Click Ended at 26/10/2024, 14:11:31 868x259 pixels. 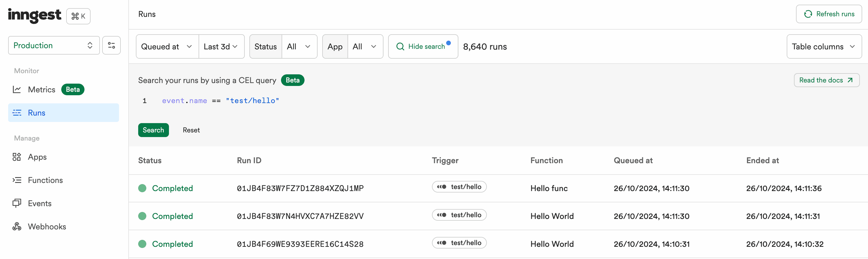pyautogui.click(x=783, y=216)
